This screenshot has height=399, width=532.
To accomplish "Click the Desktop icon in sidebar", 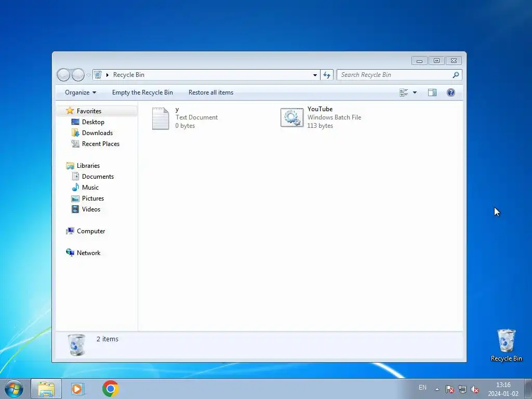I will click(75, 122).
